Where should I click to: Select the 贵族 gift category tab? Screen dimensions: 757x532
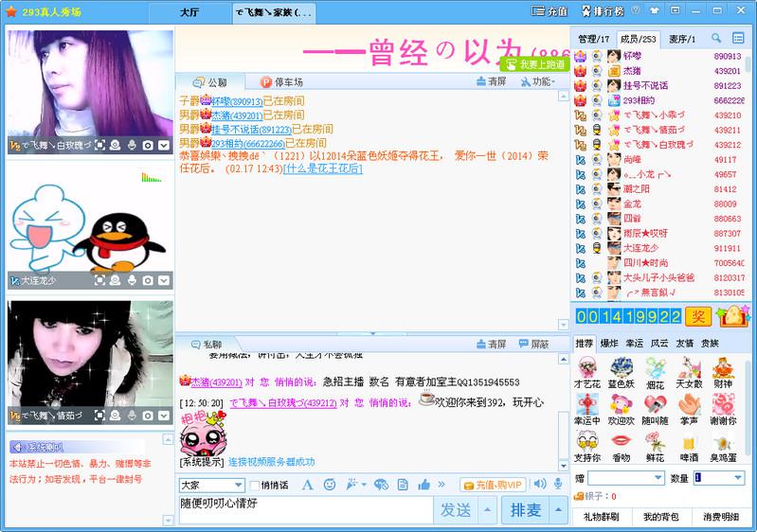710,344
